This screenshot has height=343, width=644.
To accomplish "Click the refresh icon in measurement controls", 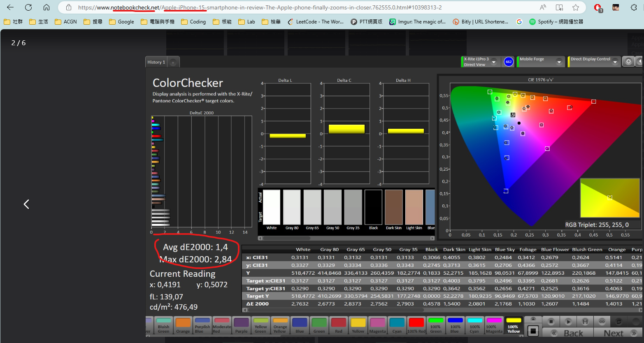I will (618, 321).
